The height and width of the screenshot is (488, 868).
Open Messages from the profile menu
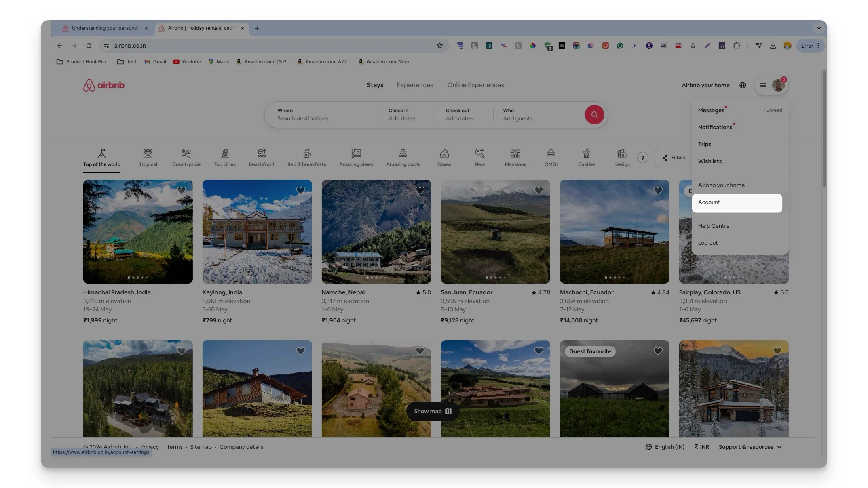[739, 110]
